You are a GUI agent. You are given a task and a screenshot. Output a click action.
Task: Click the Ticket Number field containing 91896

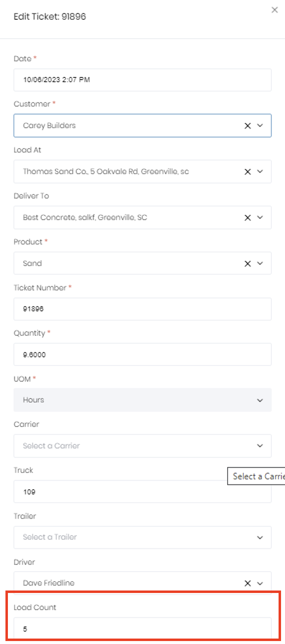tap(142, 309)
